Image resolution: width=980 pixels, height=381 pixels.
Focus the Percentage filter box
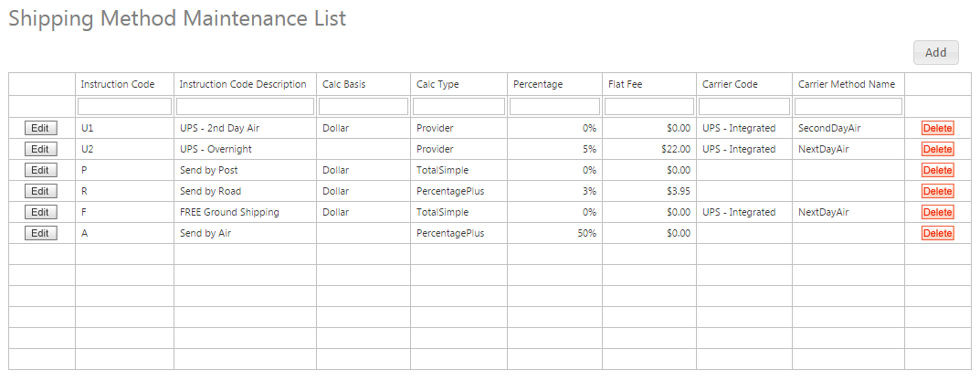click(x=555, y=106)
